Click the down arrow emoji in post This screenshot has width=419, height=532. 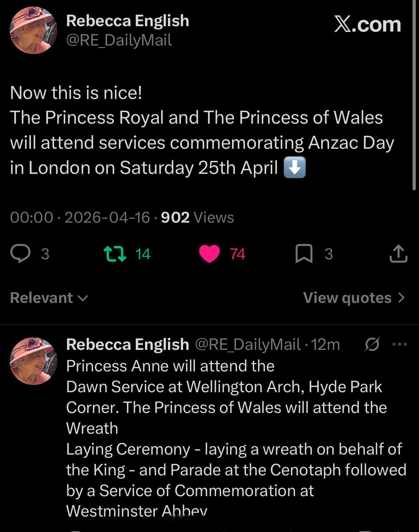294,167
